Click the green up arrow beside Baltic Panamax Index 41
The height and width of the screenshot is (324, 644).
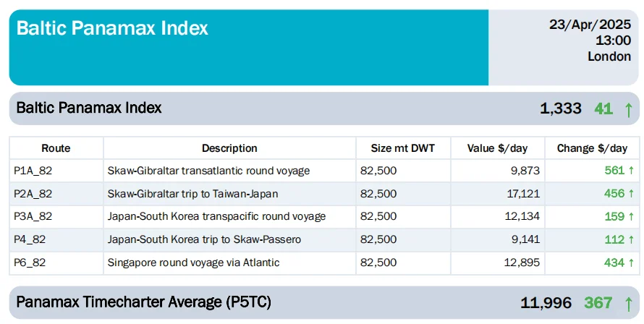pyautogui.click(x=628, y=109)
